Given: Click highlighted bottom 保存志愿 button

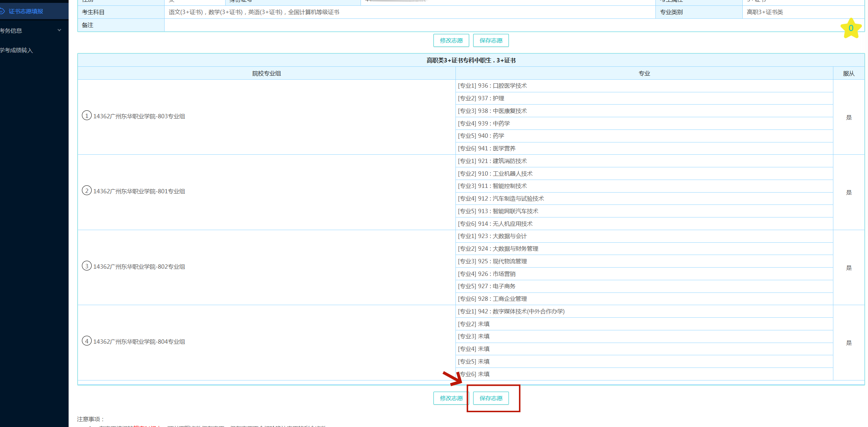Looking at the screenshot, I should tap(491, 398).
